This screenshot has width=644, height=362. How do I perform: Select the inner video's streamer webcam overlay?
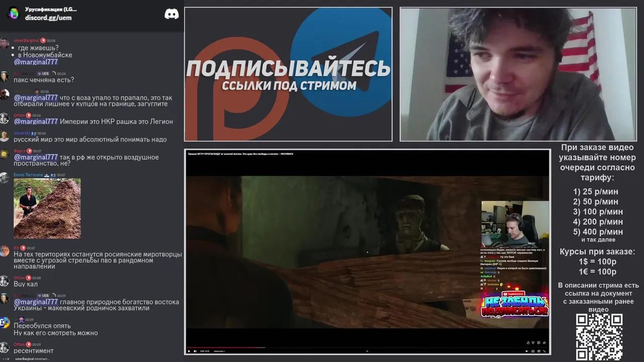click(515, 224)
